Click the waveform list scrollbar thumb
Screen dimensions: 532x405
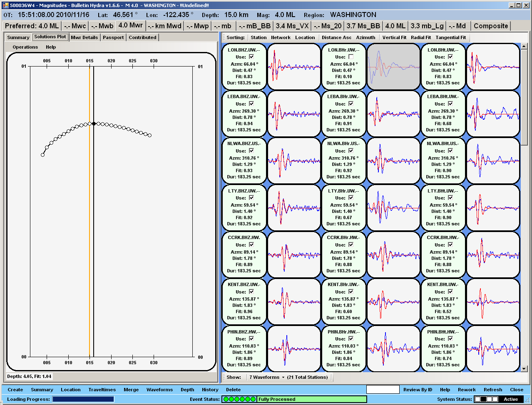pos(524,97)
